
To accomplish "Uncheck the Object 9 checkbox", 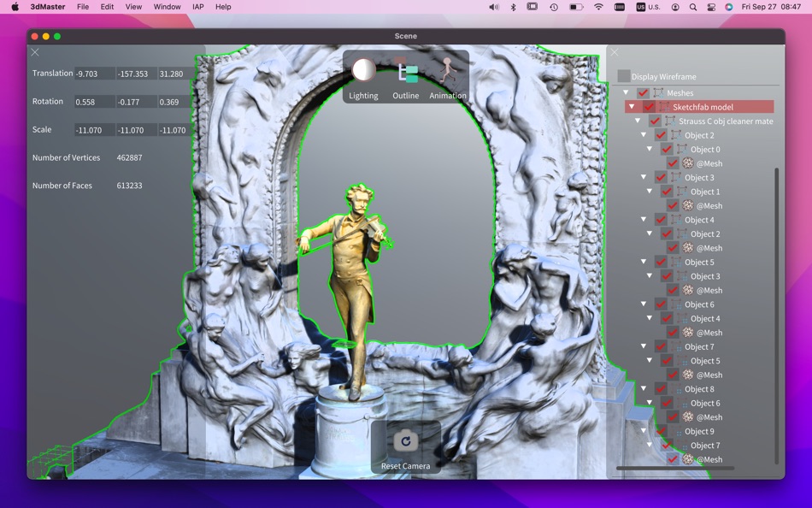I will 661,431.
